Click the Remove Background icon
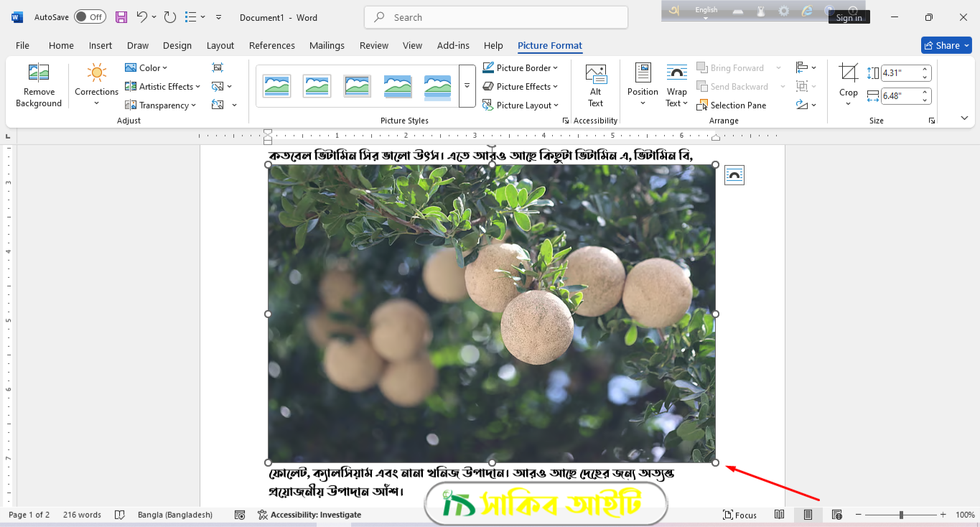The image size is (980, 527). click(38, 73)
